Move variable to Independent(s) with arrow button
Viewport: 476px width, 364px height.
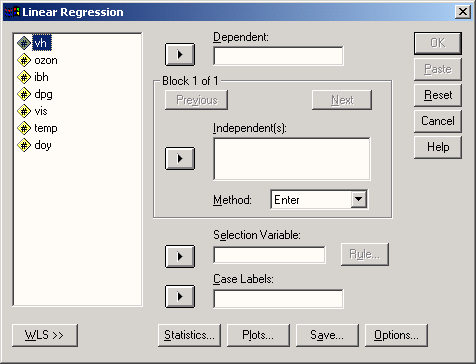coord(180,158)
